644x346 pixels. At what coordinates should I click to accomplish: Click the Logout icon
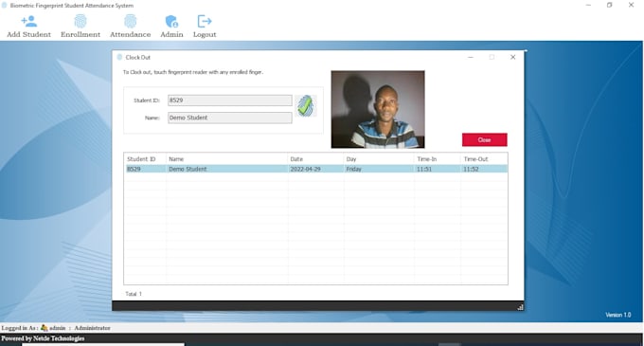[205, 21]
